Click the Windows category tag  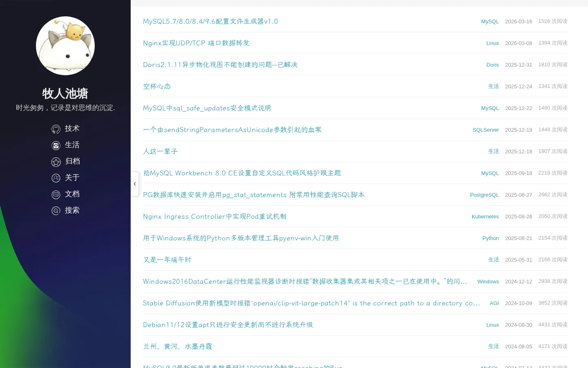pos(488,281)
